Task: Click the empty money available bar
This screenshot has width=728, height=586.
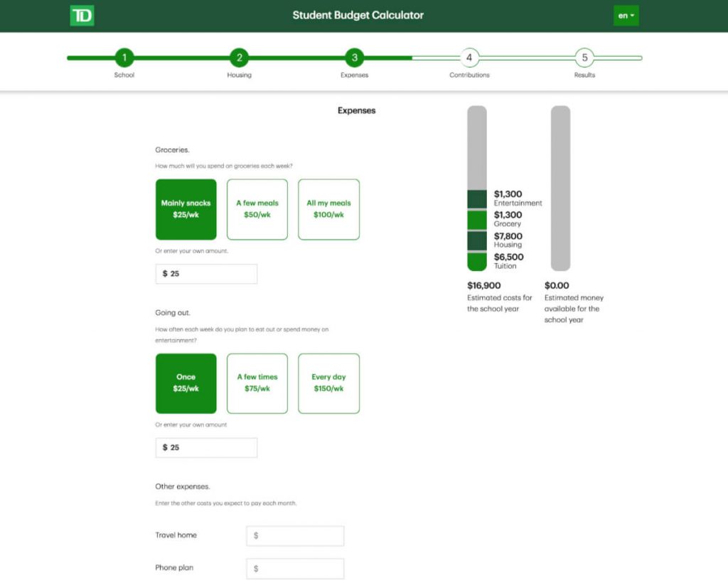Action: coord(560,188)
